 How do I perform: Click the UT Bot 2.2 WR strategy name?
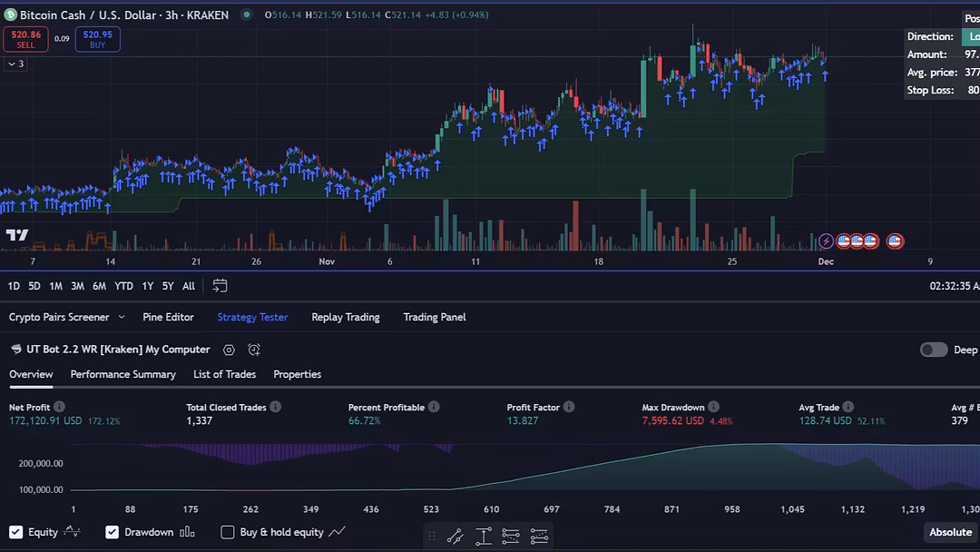[x=118, y=350]
